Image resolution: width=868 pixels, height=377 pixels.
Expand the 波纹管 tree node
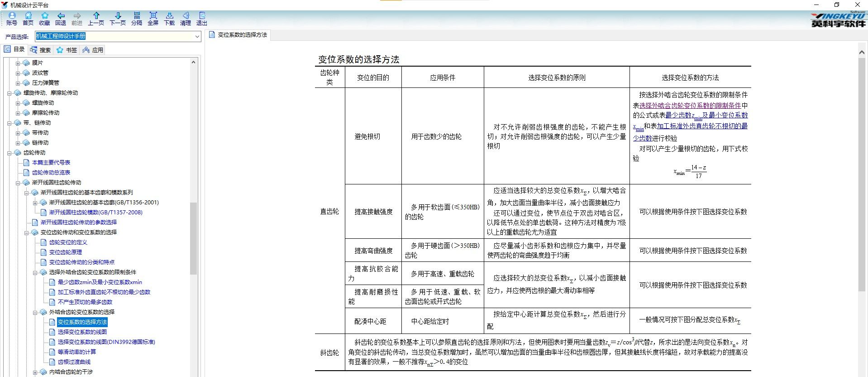[x=18, y=73]
